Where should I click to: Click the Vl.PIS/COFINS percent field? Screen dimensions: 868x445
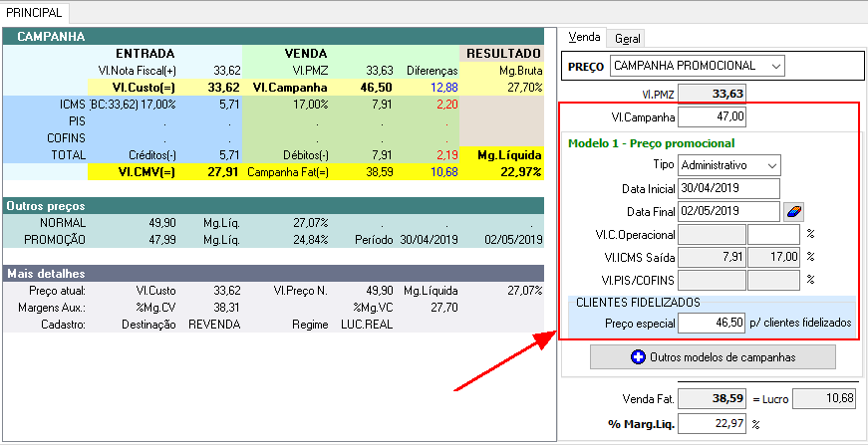774,280
